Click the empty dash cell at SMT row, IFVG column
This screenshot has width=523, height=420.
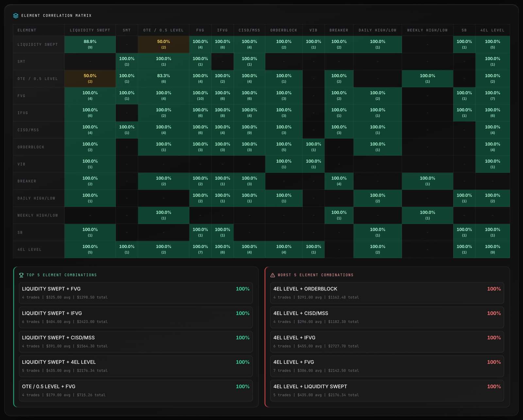[223, 61]
